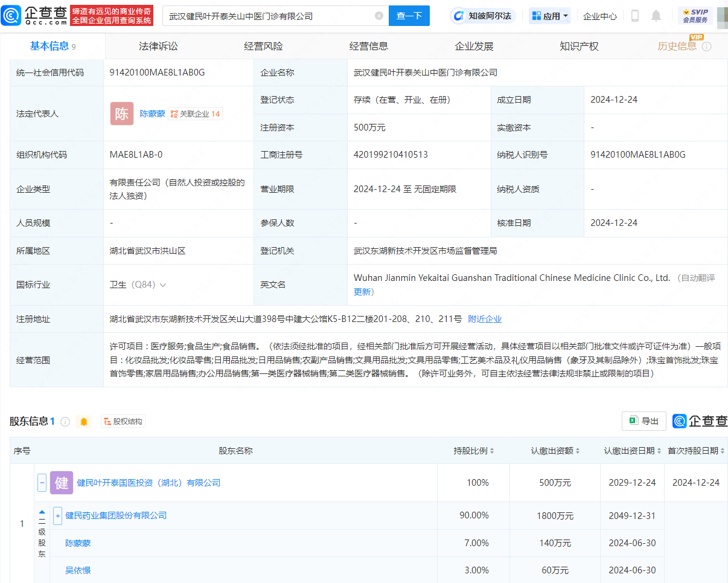This screenshot has width=728, height=583.
Task: Click the info icon beside 股东信息
Action: click(x=65, y=422)
